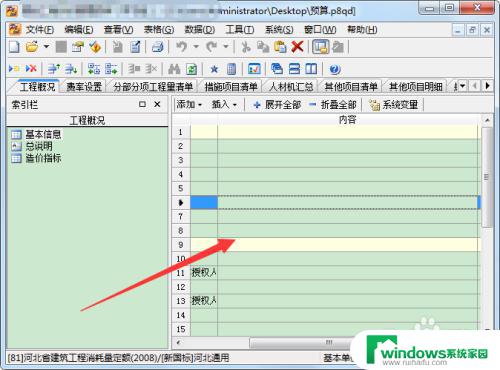Click the orange diamond check icon
This screenshot has width=500, height=370.
pyautogui.click(x=95, y=47)
